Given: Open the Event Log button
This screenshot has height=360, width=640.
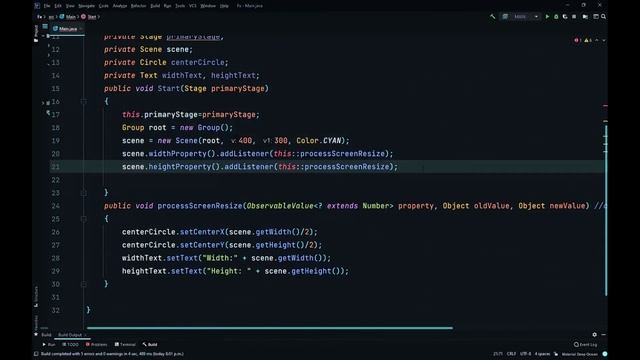Looking at the screenshot, I should click(585, 344).
